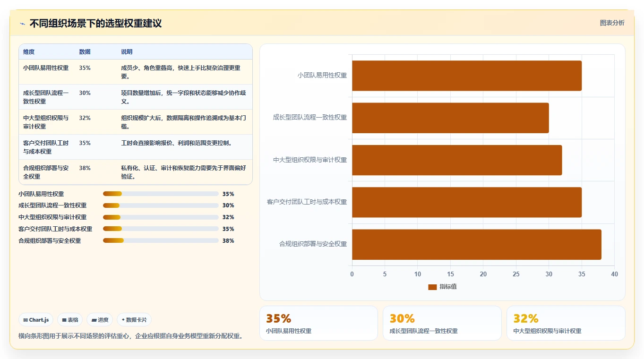Click 38% beside the 合规组织部署与安全权重 progress bar
Image resolution: width=644 pixels, height=359 pixels.
tap(228, 241)
